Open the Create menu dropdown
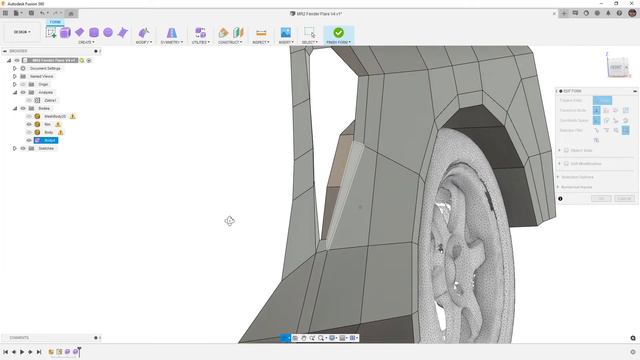This screenshot has width=640, height=360. coord(86,42)
